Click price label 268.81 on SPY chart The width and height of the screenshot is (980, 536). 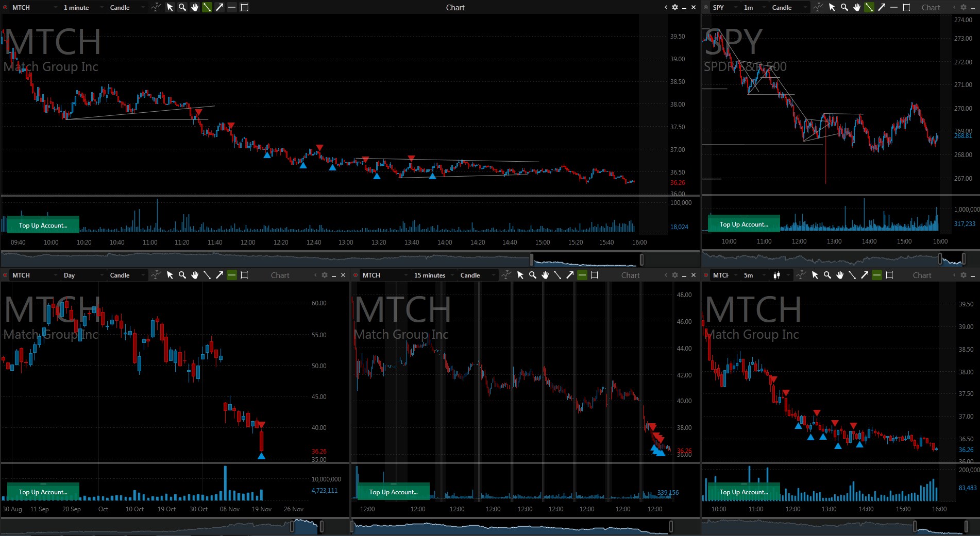pyautogui.click(x=963, y=135)
